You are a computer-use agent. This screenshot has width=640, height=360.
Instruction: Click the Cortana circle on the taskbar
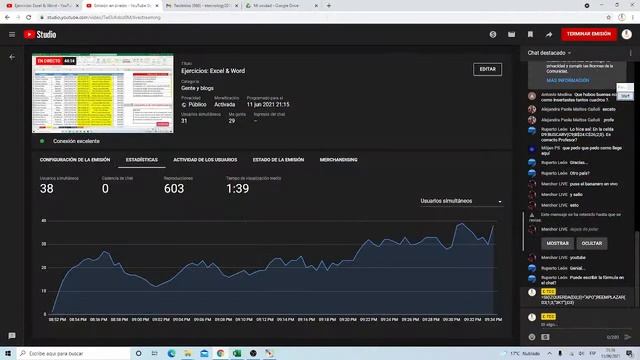(x=138, y=353)
